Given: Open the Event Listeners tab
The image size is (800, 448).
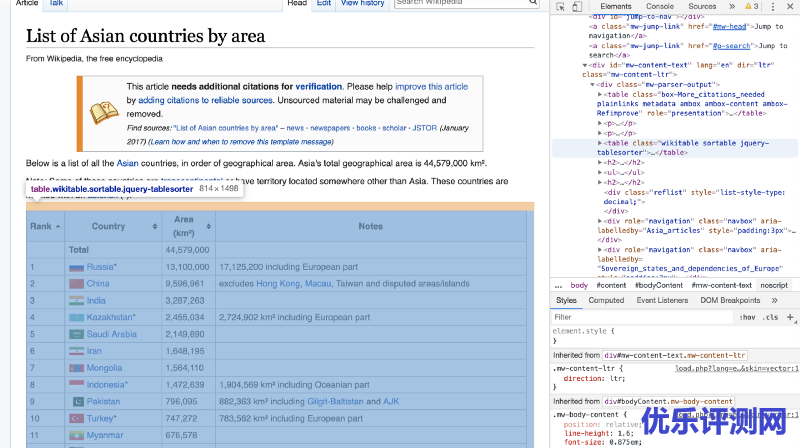Looking at the screenshot, I should coord(662,301).
